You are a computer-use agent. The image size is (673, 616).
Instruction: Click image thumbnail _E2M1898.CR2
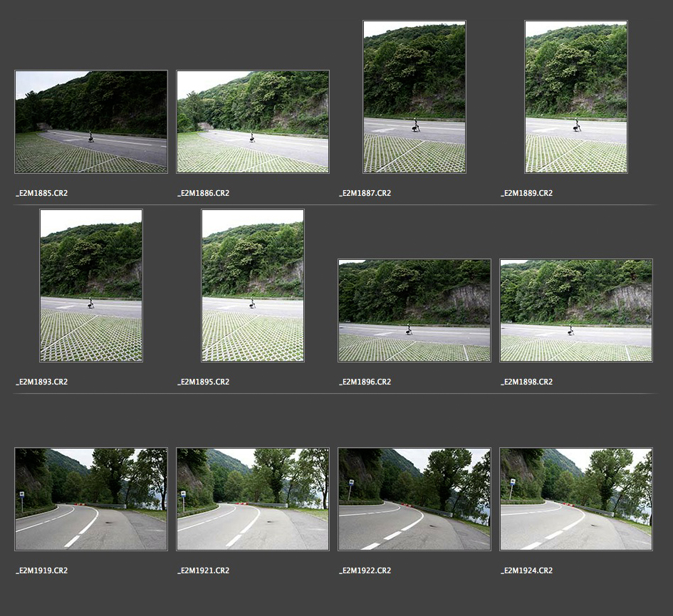(x=576, y=310)
